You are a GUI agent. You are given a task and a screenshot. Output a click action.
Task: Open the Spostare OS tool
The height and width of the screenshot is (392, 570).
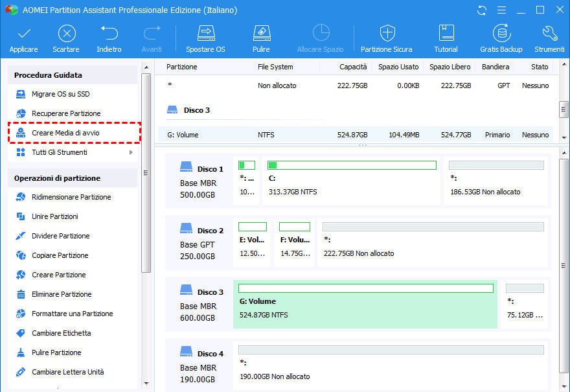206,38
